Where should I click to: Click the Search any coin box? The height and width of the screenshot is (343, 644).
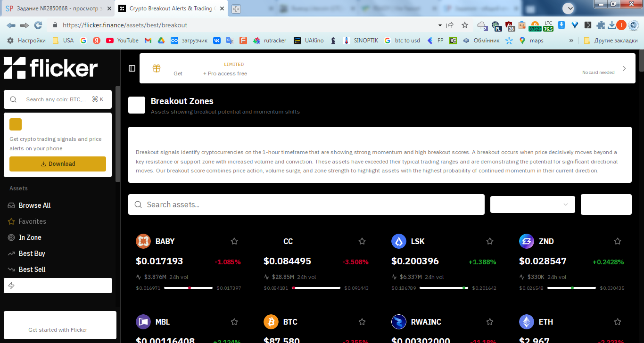click(x=58, y=99)
